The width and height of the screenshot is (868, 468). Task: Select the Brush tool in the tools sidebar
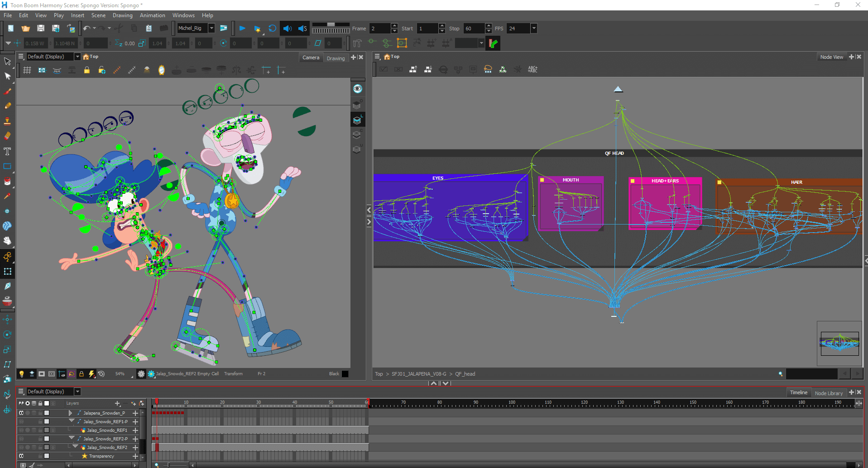pyautogui.click(x=8, y=91)
